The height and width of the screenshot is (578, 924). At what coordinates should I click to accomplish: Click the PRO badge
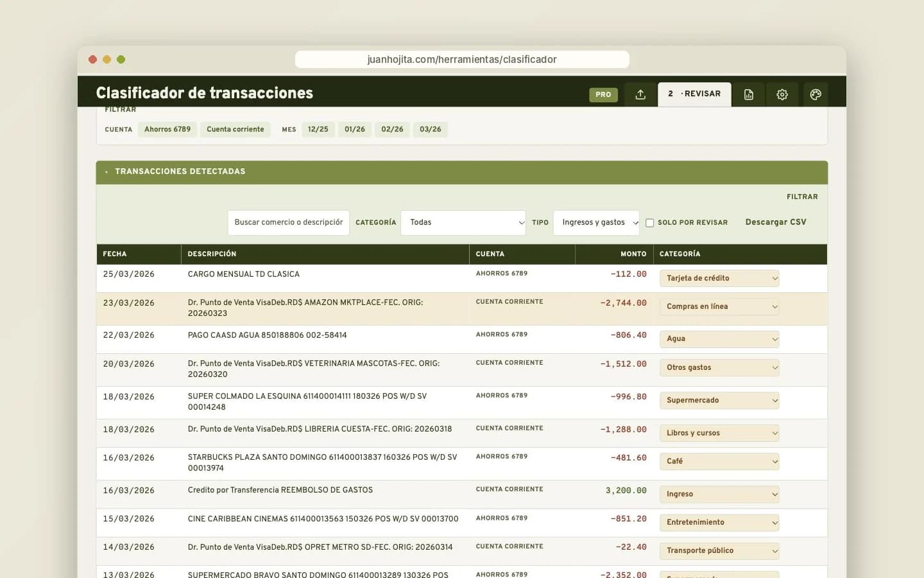coord(603,94)
